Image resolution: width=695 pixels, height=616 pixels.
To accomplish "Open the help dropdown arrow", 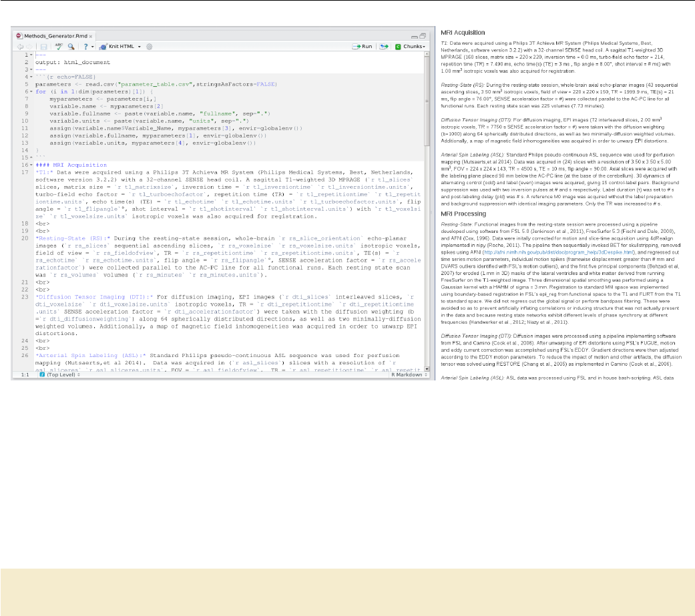I will 92,47.
